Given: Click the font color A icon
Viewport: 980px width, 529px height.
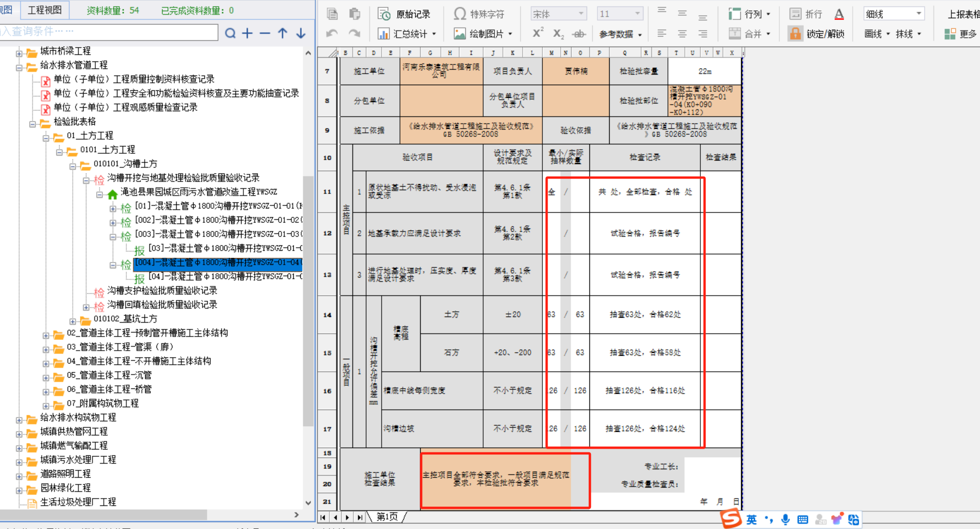Looking at the screenshot, I should [x=839, y=15].
